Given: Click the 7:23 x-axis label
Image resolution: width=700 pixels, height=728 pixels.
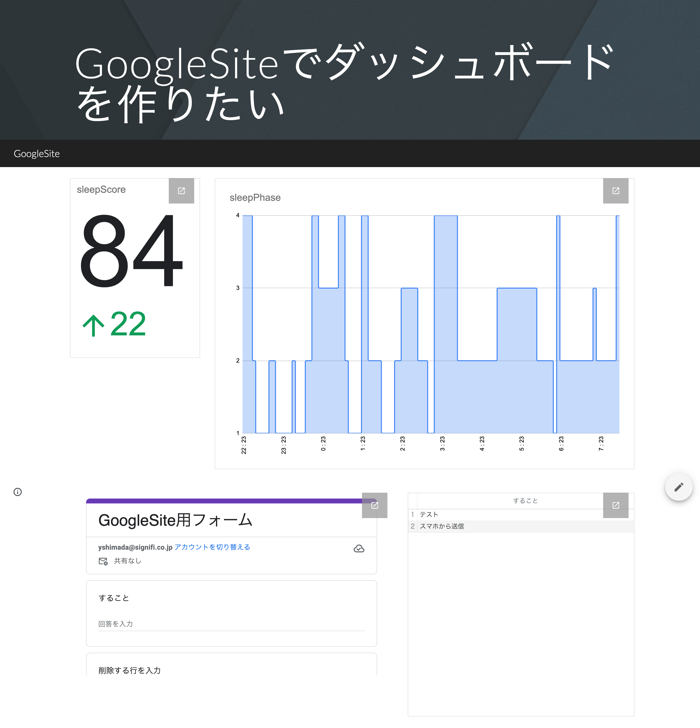Looking at the screenshot, I should coord(601,444).
